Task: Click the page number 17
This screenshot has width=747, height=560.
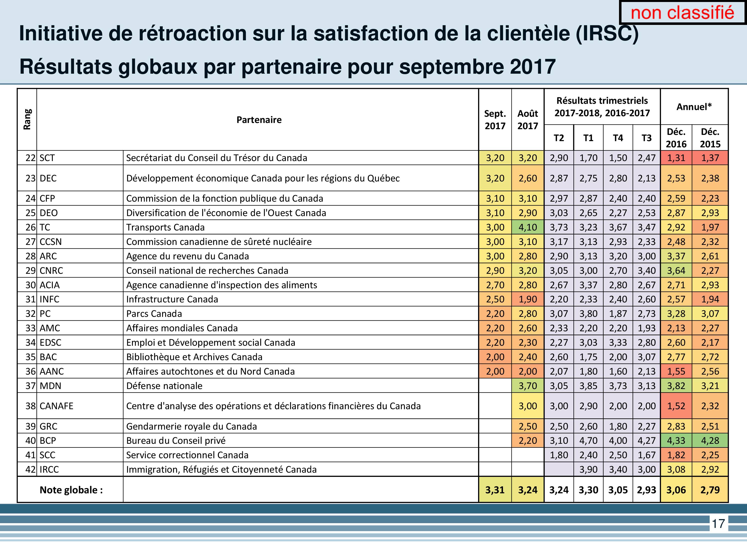Action: click(719, 524)
